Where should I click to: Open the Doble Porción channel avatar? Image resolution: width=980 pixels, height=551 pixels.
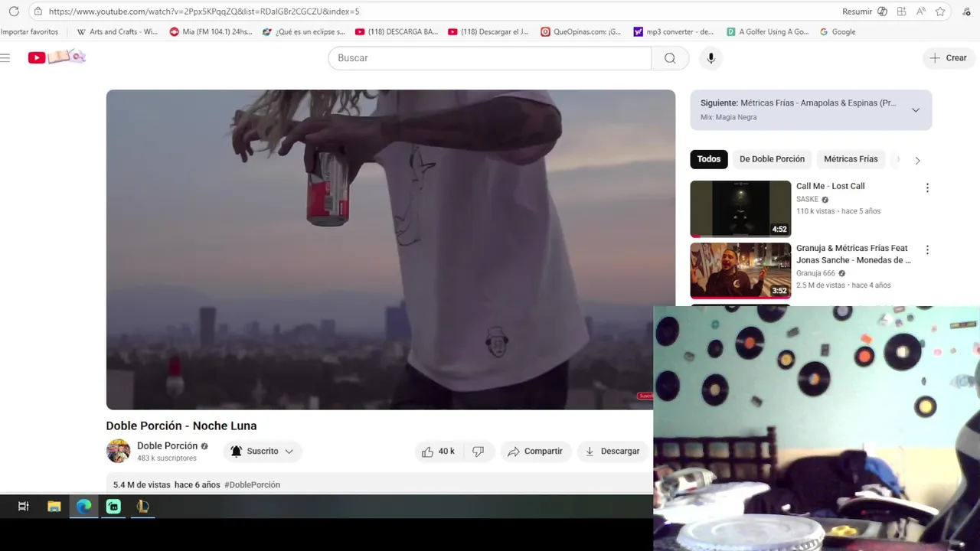click(118, 451)
